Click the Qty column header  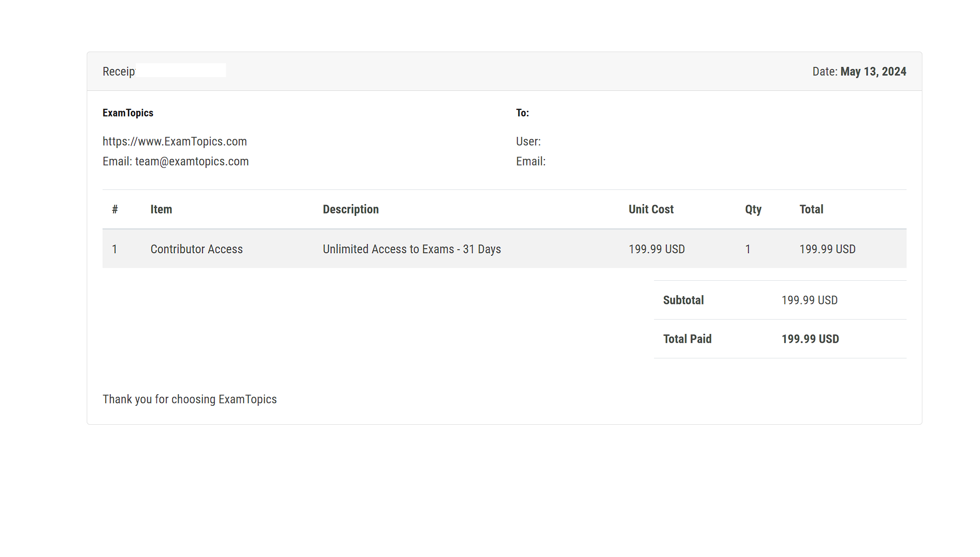coord(753,209)
